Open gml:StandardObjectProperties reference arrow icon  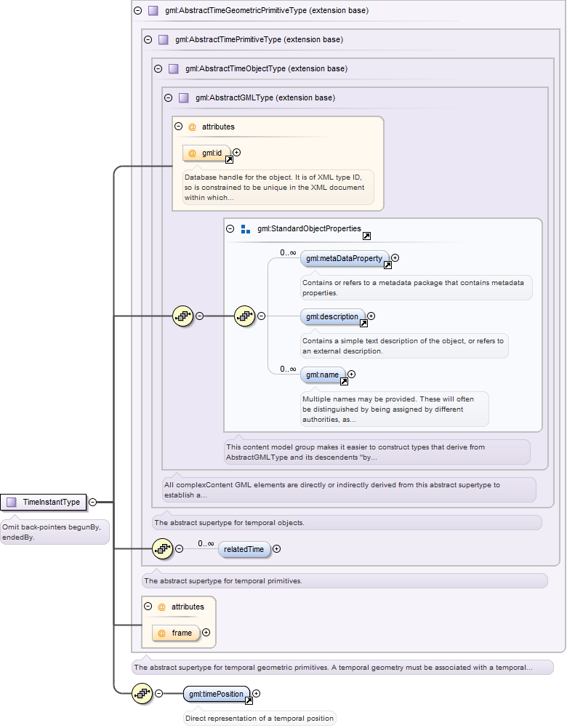(x=366, y=236)
